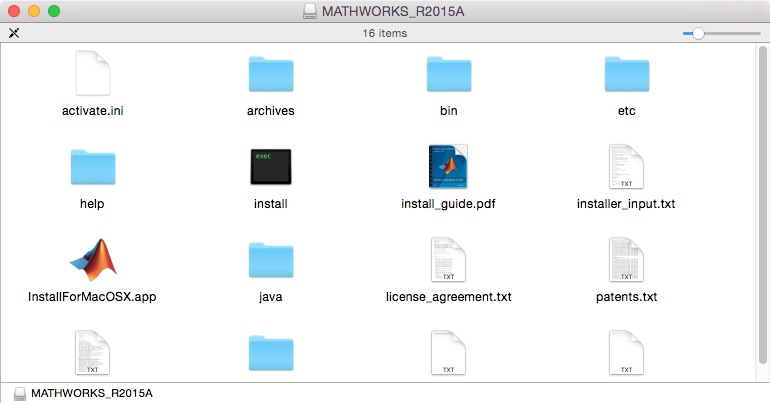Click the license_agreement.txt file name
Screen dimensions: 770x405
click(449, 297)
